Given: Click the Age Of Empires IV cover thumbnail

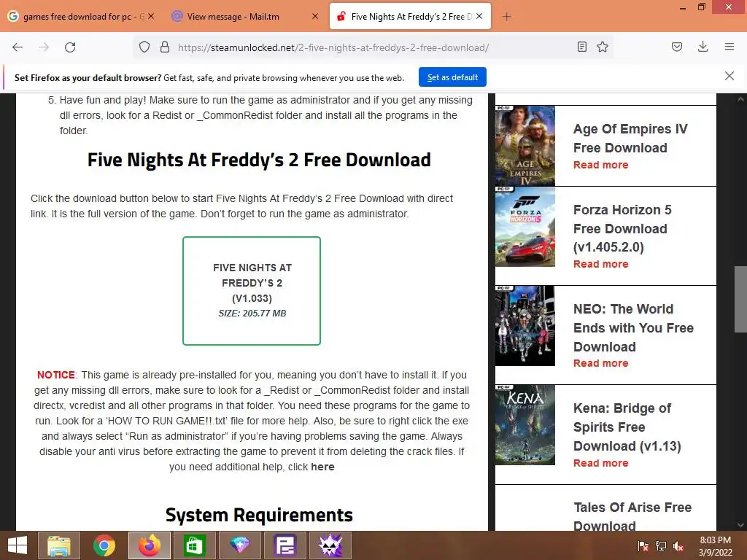Looking at the screenshot, I should 525,145.
